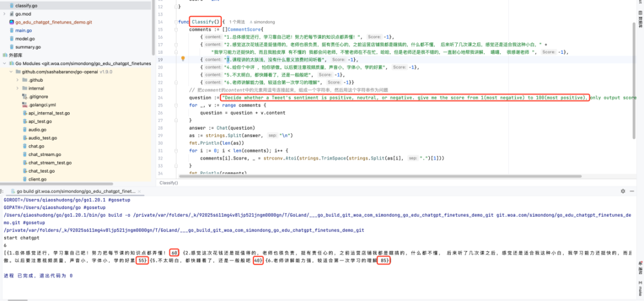The image size is (644, 301).
Task: Select audio_test.go in the project tree
Action: click(43, 138)
